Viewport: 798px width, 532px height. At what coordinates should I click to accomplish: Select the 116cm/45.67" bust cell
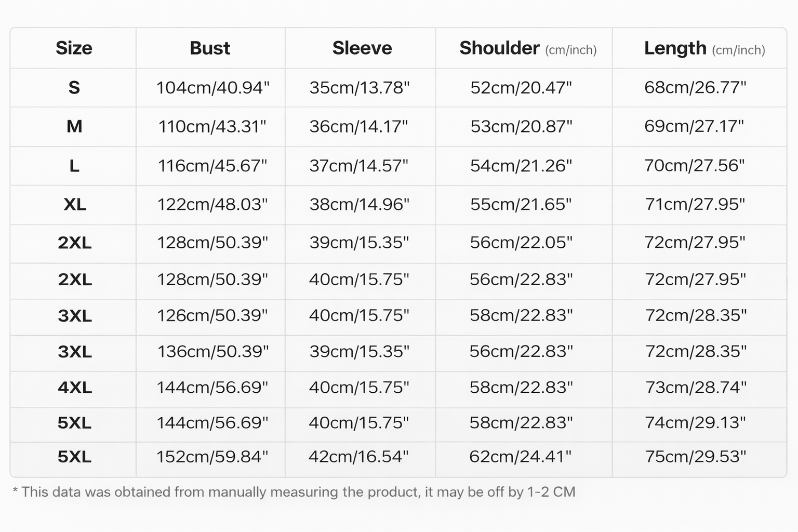[212, 166]
